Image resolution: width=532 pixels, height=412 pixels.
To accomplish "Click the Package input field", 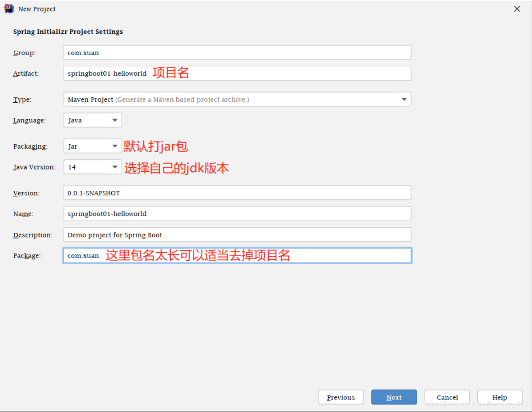I will click(237, 255).
